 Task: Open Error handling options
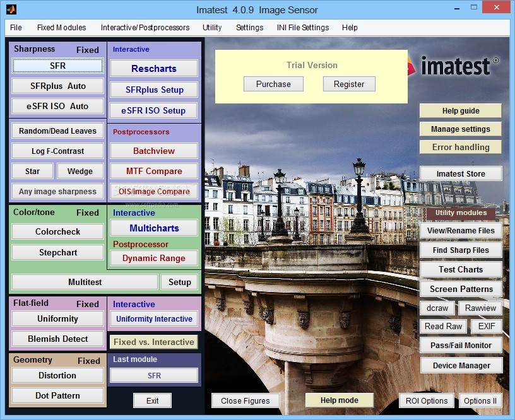461,147
